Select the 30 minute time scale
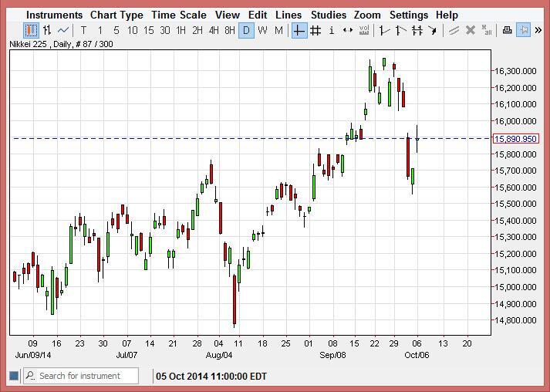 click(x=165, y=31)
